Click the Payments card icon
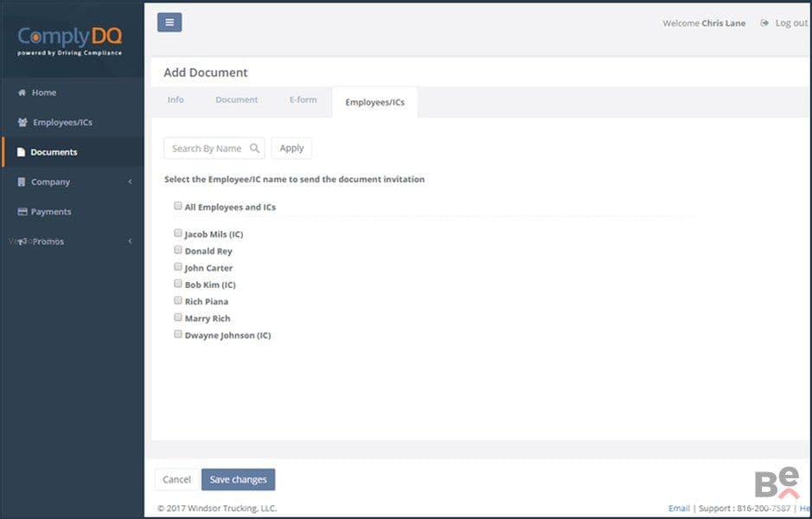This screenshot has width=812, height=519. tap(22, 211)
